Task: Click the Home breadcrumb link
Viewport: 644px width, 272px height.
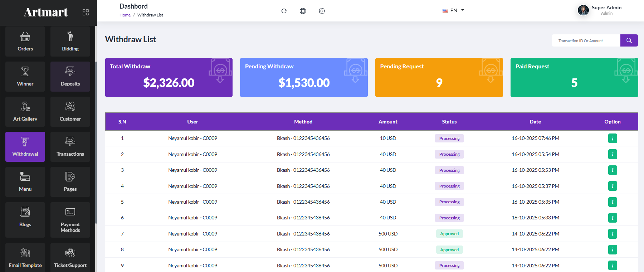Action: click(125, 15)
